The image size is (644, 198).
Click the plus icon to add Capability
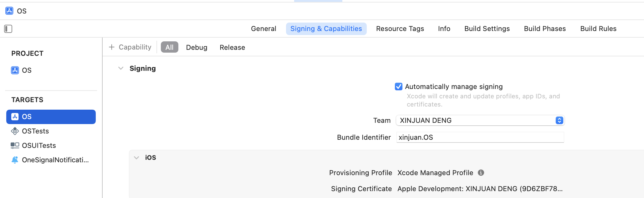(112, 47)
